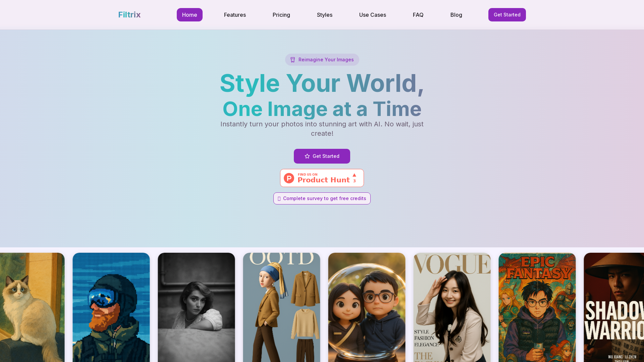Go to Use Cases

[373, 15]
